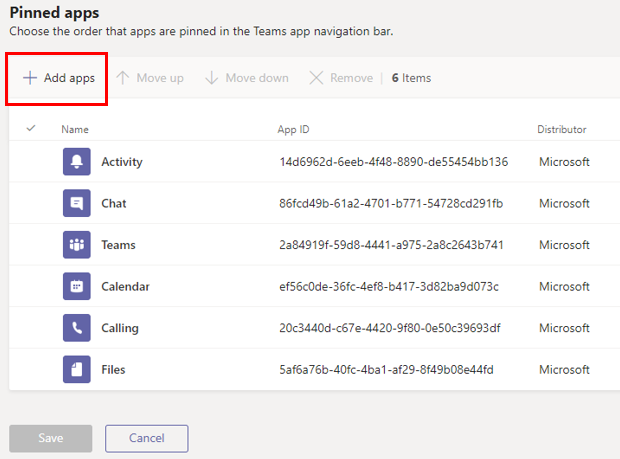Click Microsoft distributor in Teams row

coord(564,245)
